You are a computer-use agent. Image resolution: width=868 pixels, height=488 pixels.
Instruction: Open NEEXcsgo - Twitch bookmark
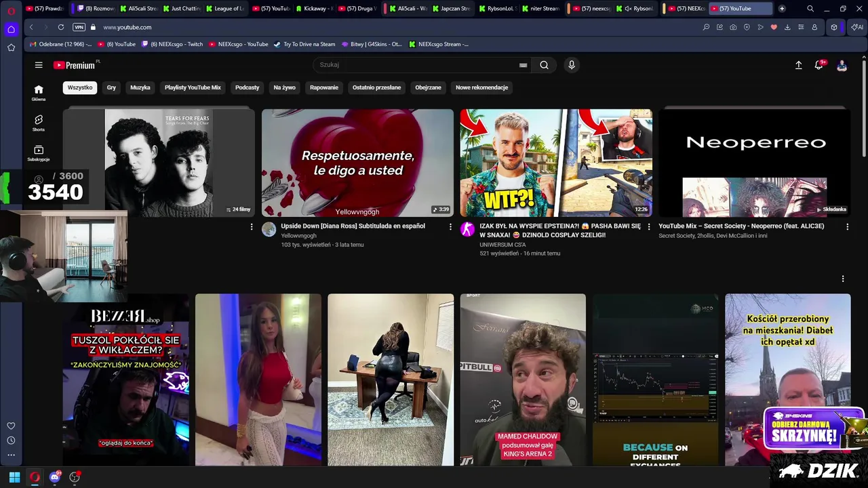[x=172, y=44]
